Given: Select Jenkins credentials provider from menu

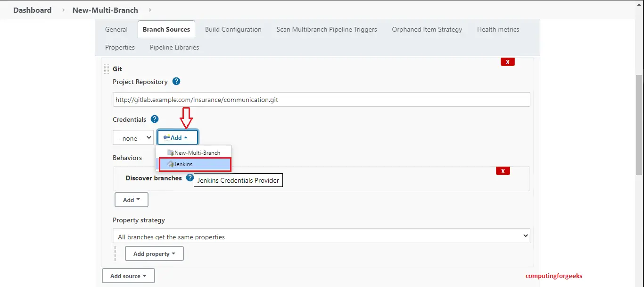Looking at the screenshot, I should [194, 164].
